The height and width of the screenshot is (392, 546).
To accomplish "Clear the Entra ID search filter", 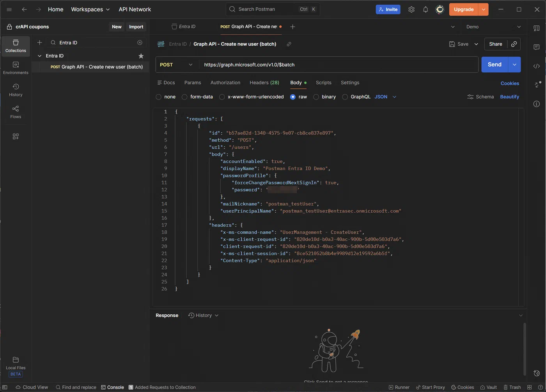I will (x=140, y=43).
